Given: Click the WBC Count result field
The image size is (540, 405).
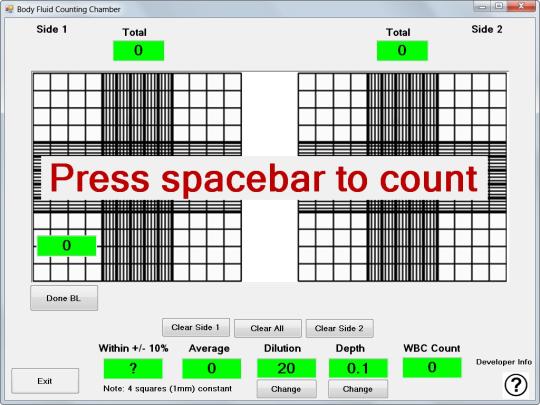Looking at the screenshot, I should 432,367.
